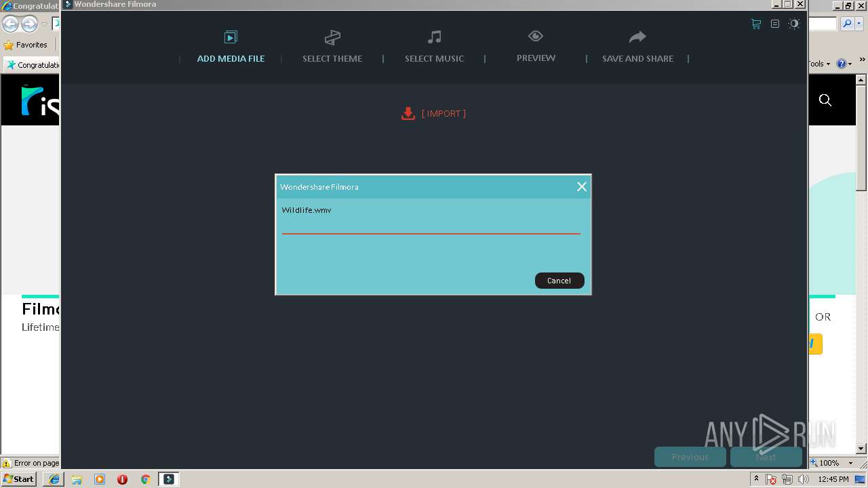
Task: Click Internet Explorer search button
Action: pos(846,24)
